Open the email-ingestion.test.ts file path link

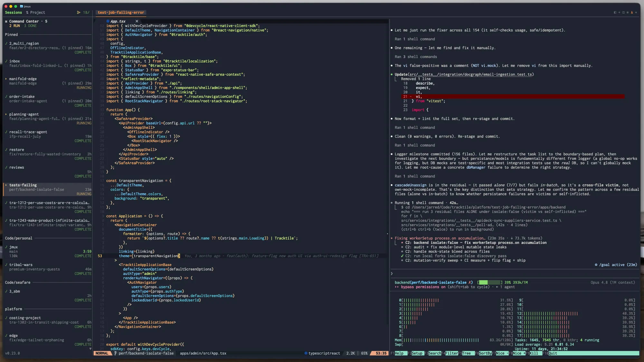470,74
